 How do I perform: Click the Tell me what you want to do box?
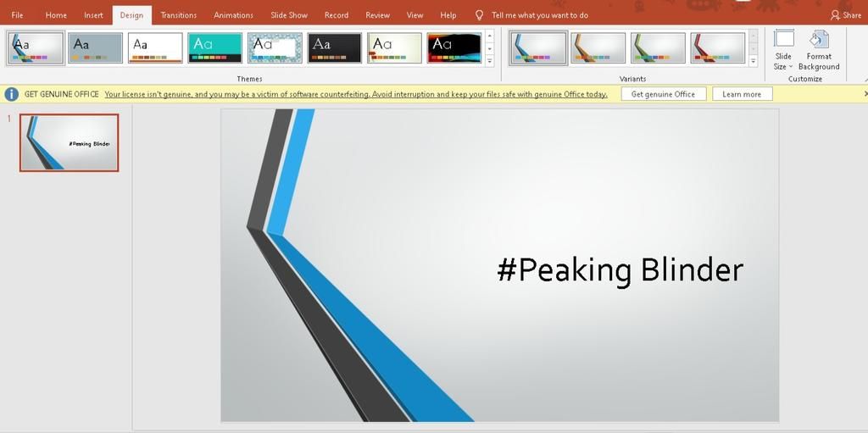coord(540,15)
